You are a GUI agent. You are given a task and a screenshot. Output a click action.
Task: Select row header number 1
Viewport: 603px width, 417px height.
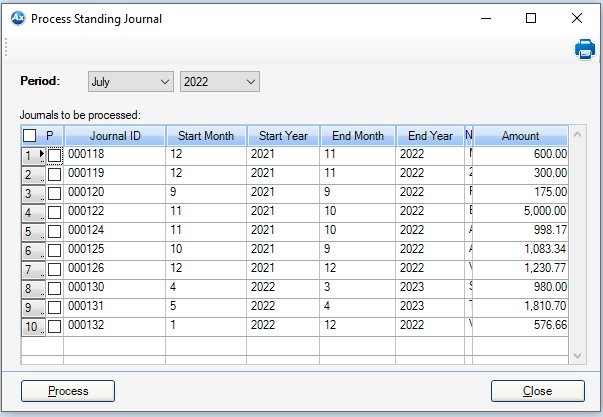[x=33, y=156]
